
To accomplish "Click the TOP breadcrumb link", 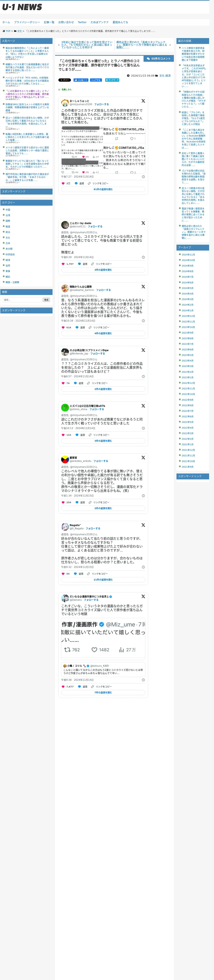I will tap(8, 31).
